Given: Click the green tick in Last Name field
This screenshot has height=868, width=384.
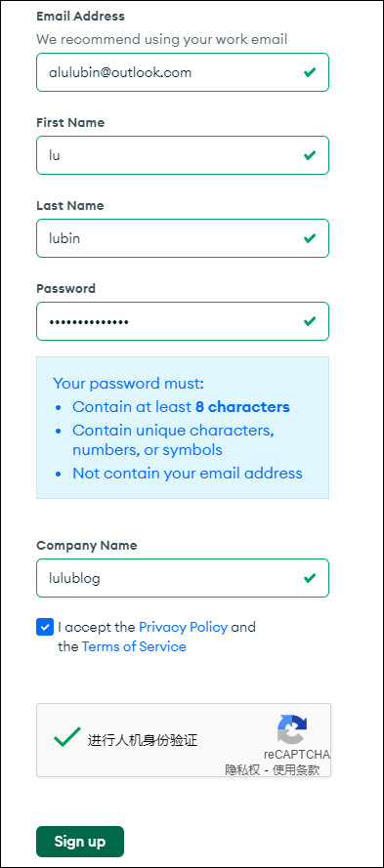Looking at the screenshot, I should tap(310, 238).
